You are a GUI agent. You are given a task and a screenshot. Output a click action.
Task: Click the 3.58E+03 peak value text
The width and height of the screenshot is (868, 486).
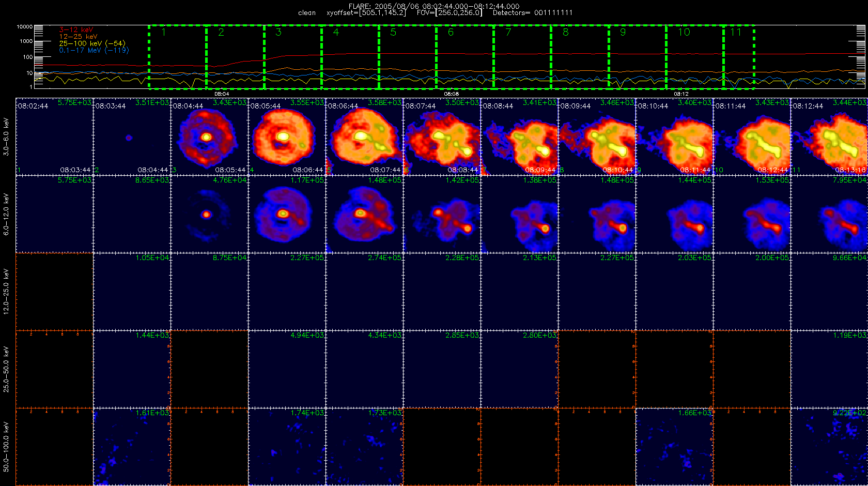pyautogui.click(x=384, y=102)
